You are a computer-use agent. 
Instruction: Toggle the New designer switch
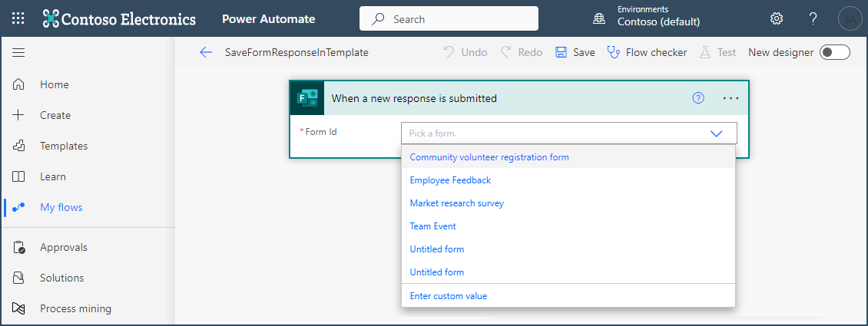pos(834,52)
